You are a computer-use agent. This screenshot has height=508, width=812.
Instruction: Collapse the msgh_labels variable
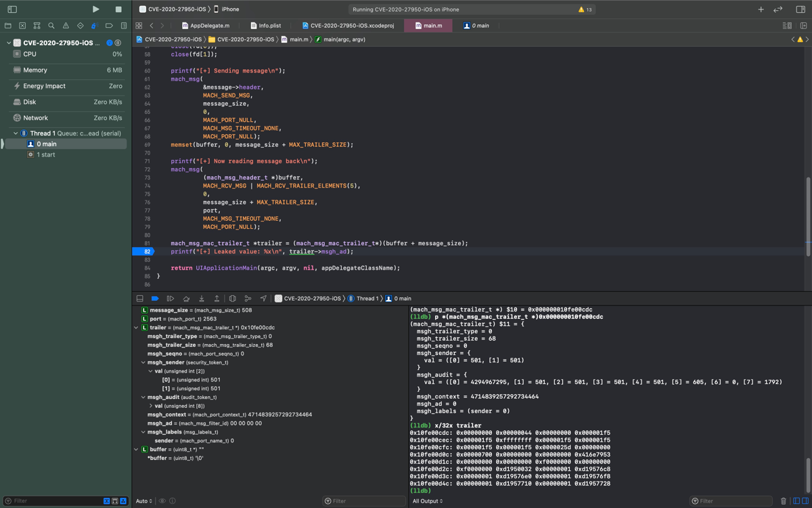pos(143,432)
